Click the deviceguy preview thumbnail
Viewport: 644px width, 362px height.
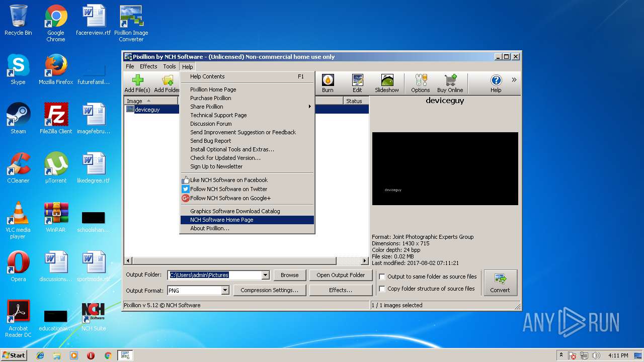coord(445,168)
